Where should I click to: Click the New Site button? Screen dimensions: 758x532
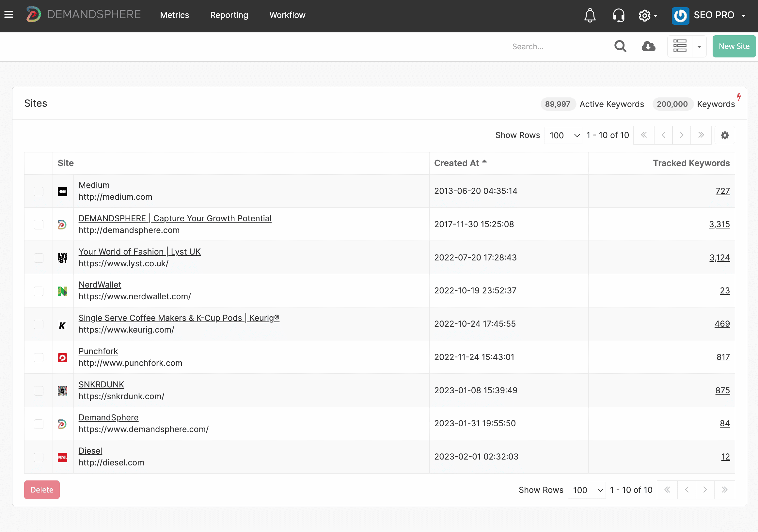point(734,46)
